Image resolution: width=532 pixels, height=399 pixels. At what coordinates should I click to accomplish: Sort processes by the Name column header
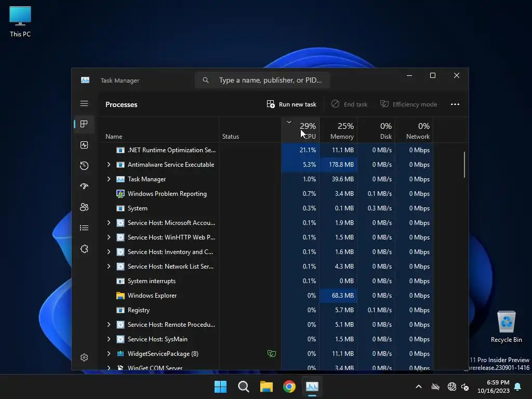pos(158,130)
